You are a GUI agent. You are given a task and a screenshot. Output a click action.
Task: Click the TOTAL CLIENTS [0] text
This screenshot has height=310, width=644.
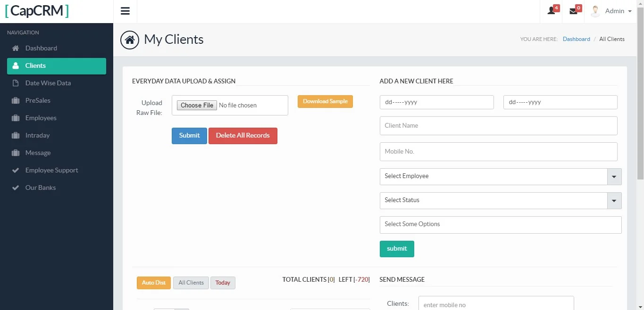[309, 279]
